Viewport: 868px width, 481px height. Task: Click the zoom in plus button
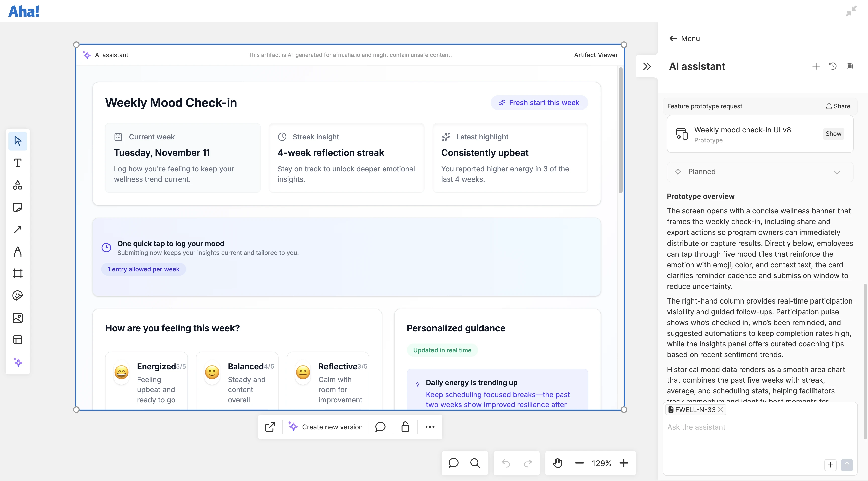point(624,463)
